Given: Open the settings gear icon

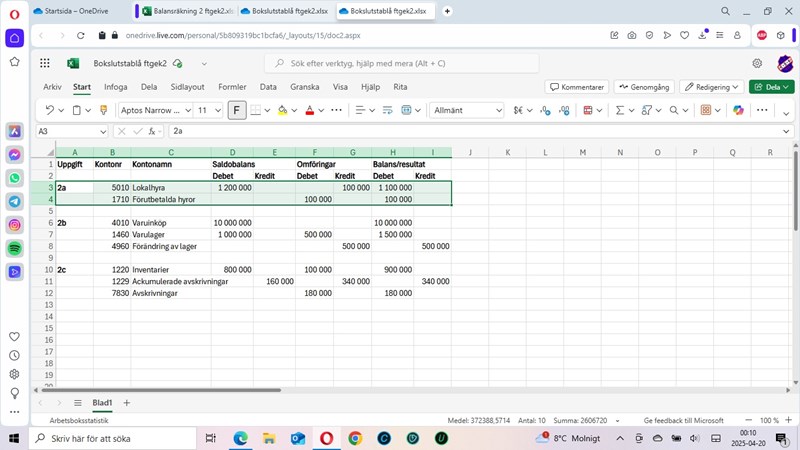Looking at the screenshot, I should click(757, 63).
